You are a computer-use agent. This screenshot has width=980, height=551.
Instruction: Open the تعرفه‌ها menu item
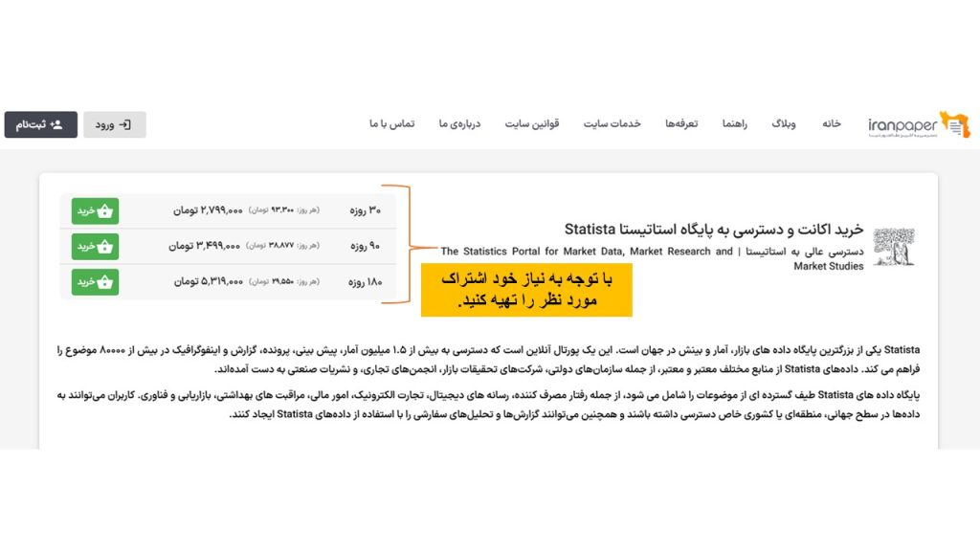[681, 123]
